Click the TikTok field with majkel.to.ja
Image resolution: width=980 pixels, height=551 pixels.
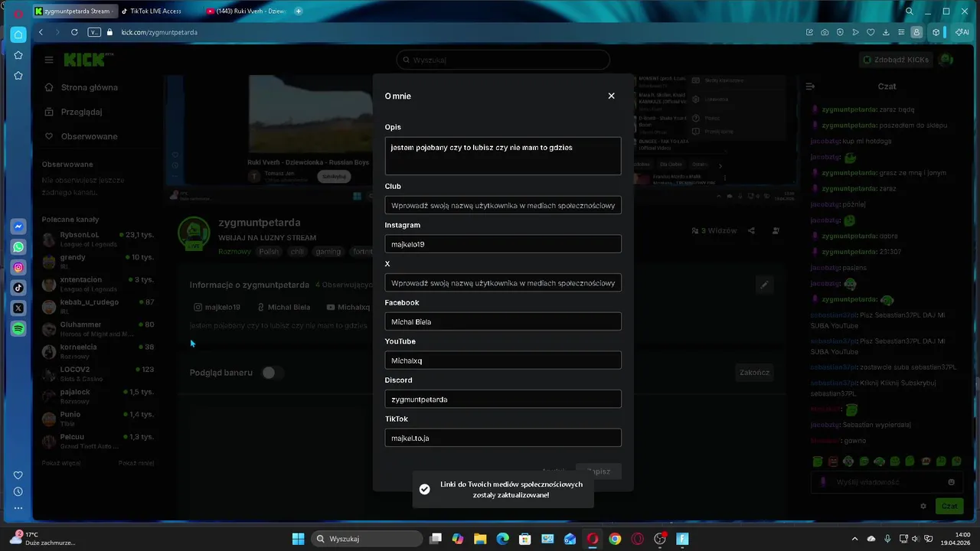coord(503,438)
